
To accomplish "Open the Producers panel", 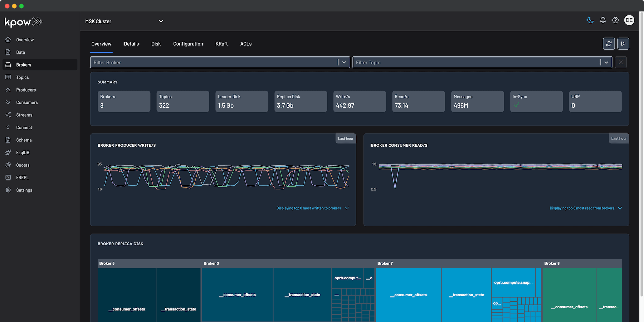I will click(26, 89).
